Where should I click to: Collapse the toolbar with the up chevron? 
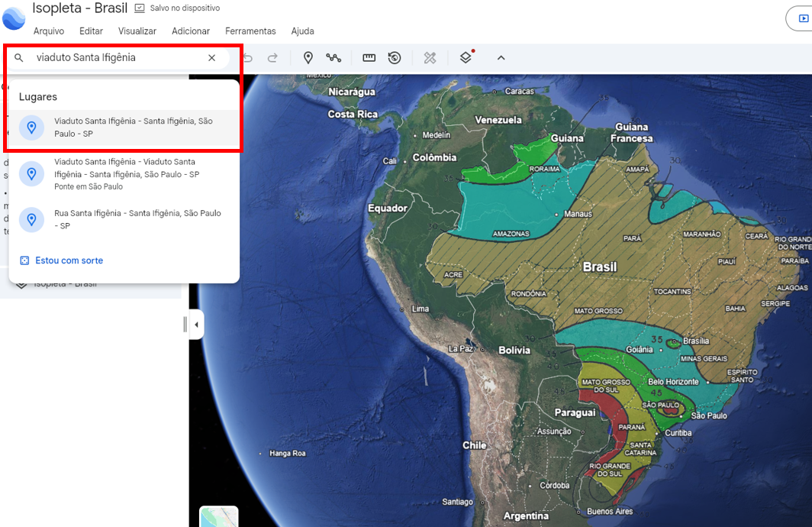[501, 58]
